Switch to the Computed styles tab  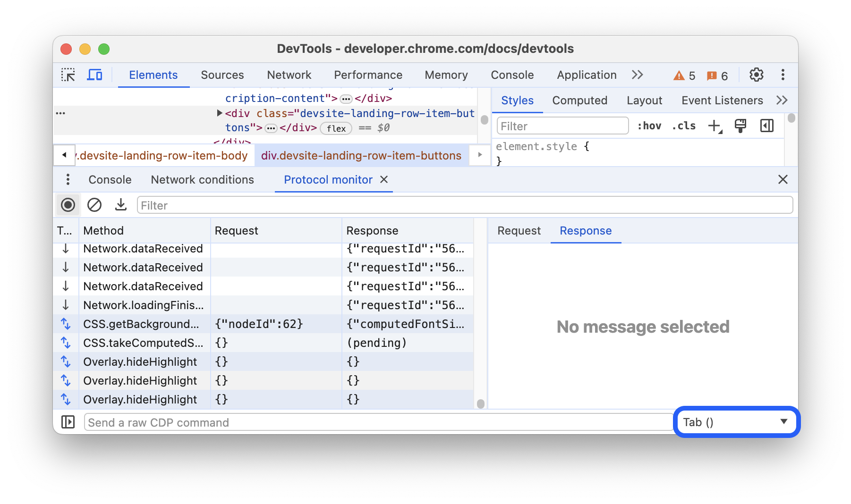pyautogui.click(x=579, y=100)
